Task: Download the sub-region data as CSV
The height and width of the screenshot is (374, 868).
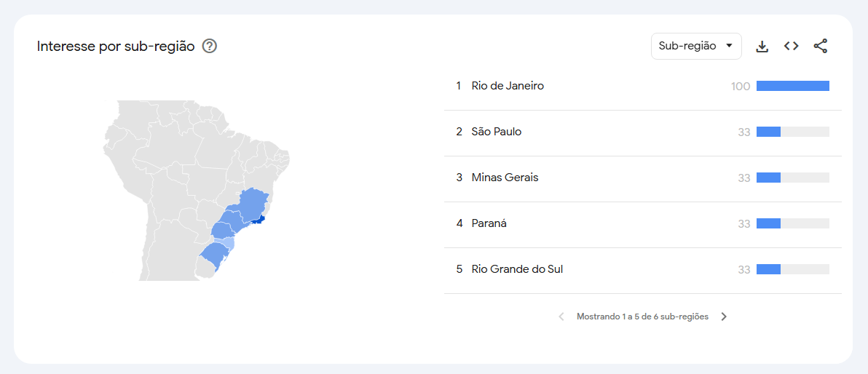Action: point(762,47)
